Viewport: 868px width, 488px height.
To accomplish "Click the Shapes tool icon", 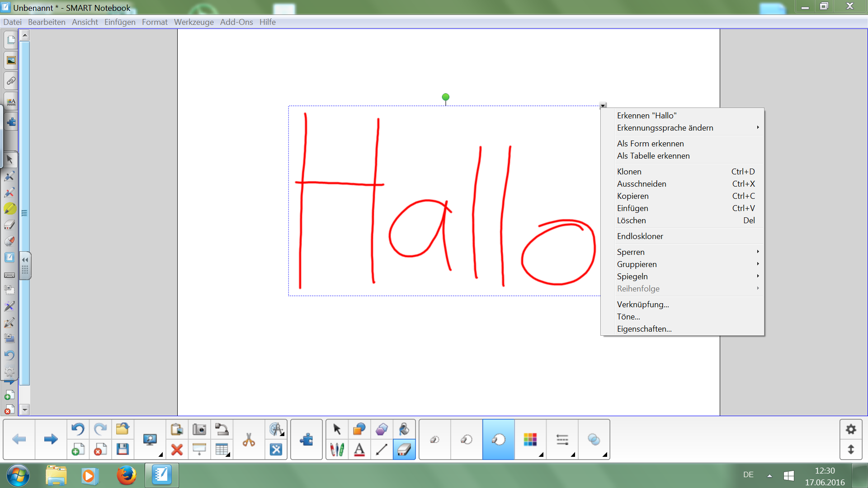I will [359, 429].
